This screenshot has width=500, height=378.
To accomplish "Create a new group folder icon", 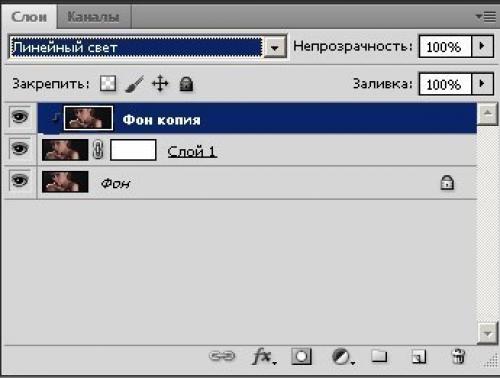I will click(x=379, y=356).
